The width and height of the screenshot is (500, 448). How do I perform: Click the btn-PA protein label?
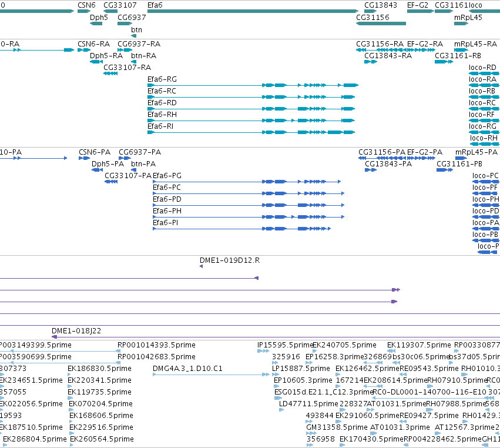(143, 163)
